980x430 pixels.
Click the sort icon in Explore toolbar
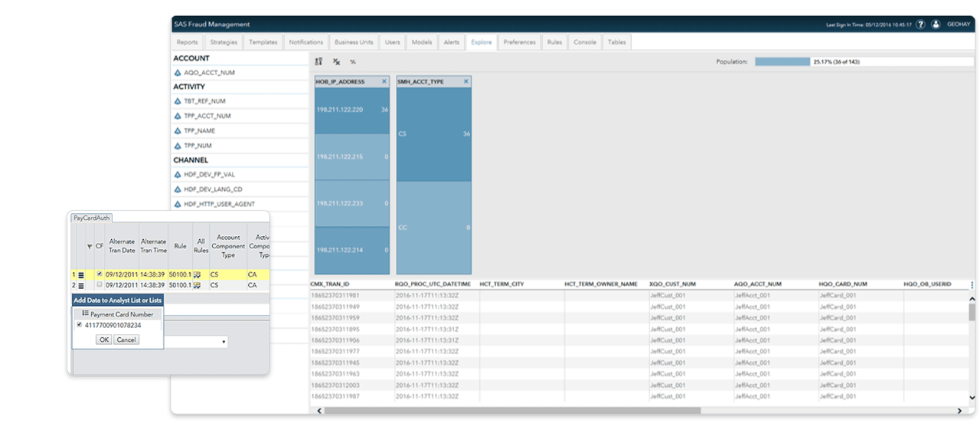(x=319, y=61)
